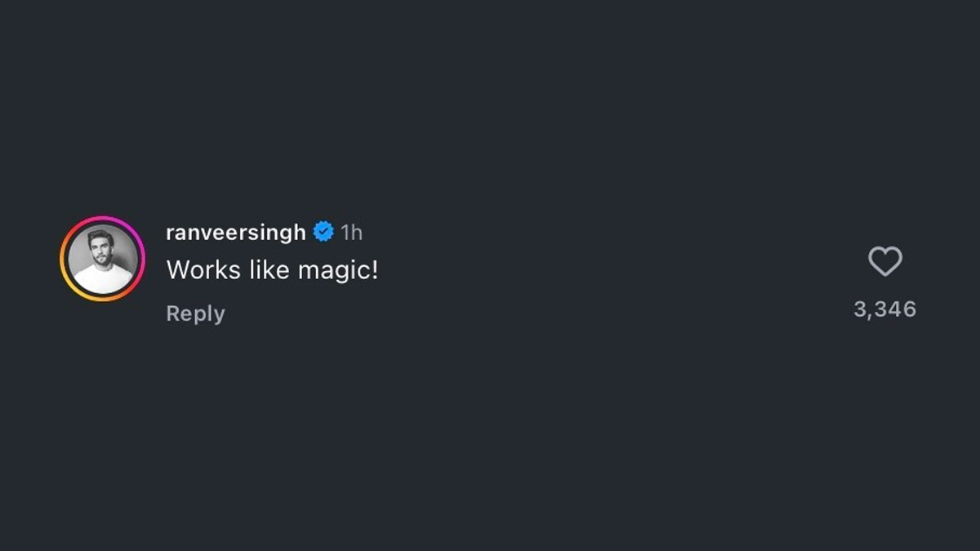The width and height of the screenshot is (980, 551).
Task: Reply to the Works like magic comment
Action: point(195,313)
